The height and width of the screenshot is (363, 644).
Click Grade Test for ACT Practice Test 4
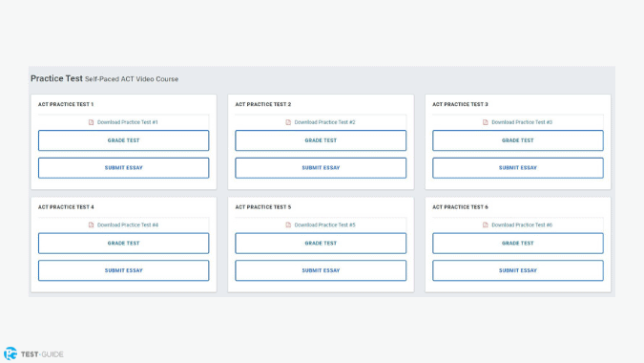pos(124,244)
